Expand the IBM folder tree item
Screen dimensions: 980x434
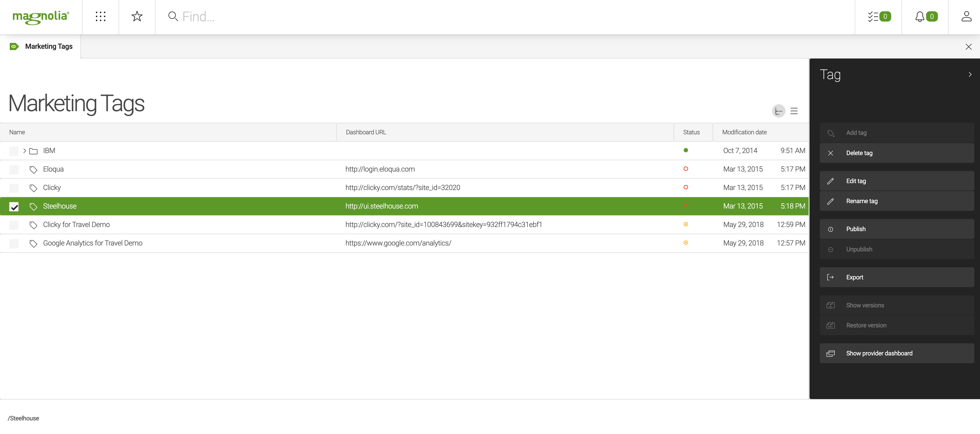[x=24, y=151]
